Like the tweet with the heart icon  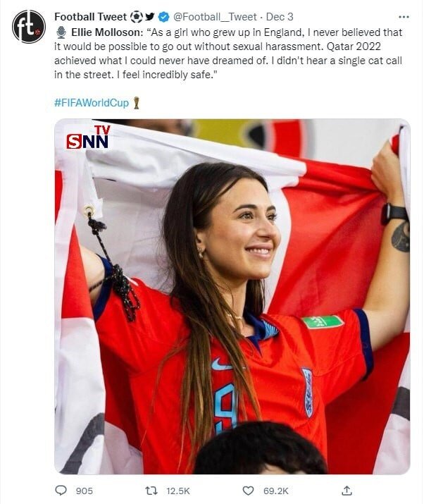click(248, 491)
